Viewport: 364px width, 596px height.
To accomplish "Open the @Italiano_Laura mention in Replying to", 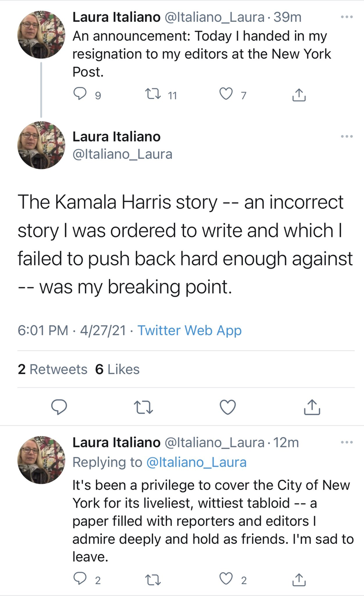I will 196,462.
